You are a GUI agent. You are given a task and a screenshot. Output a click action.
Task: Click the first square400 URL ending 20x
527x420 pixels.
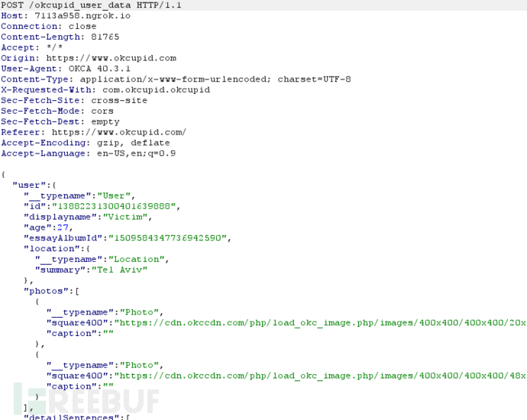click(320, 323)
